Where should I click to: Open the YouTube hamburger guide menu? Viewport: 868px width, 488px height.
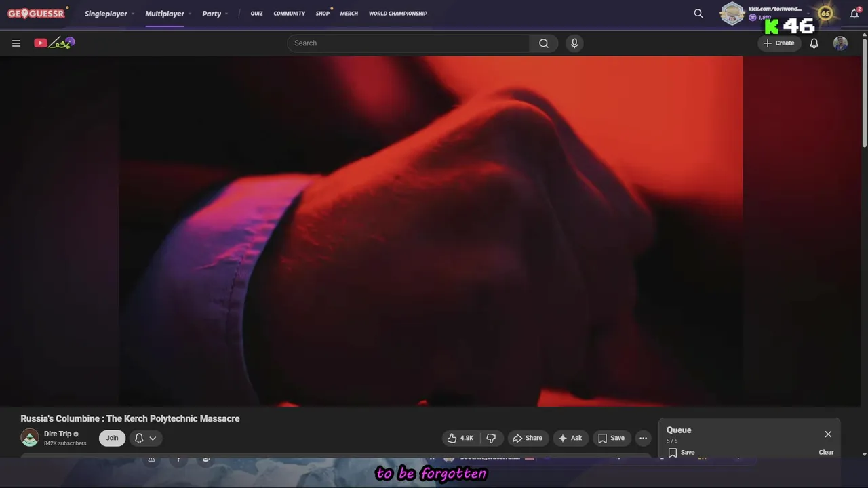16,43
